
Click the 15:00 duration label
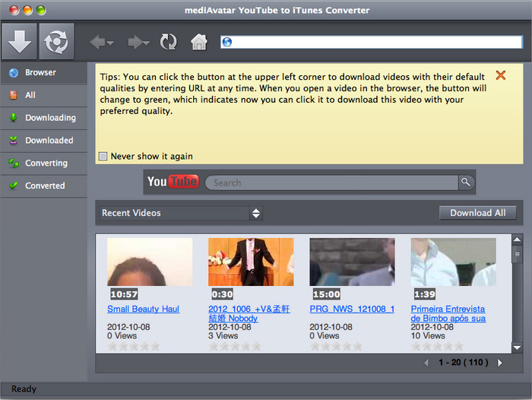(x=326, y=294)
